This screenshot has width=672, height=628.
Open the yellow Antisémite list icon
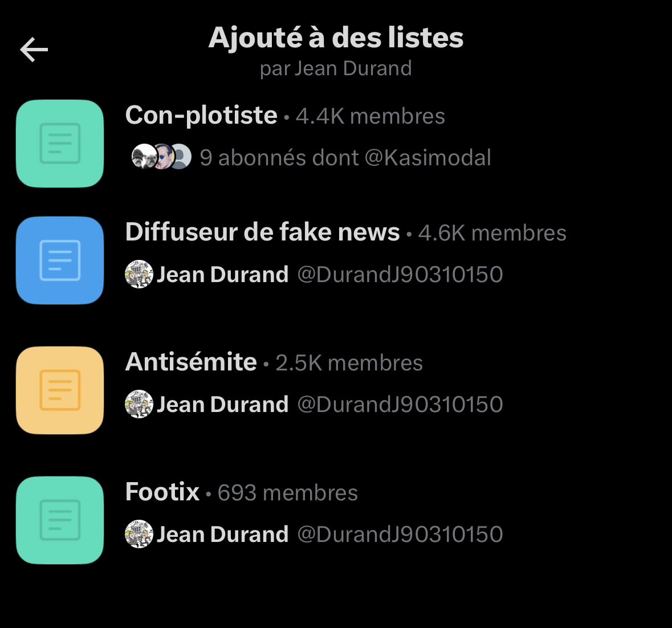click(60, 390)
